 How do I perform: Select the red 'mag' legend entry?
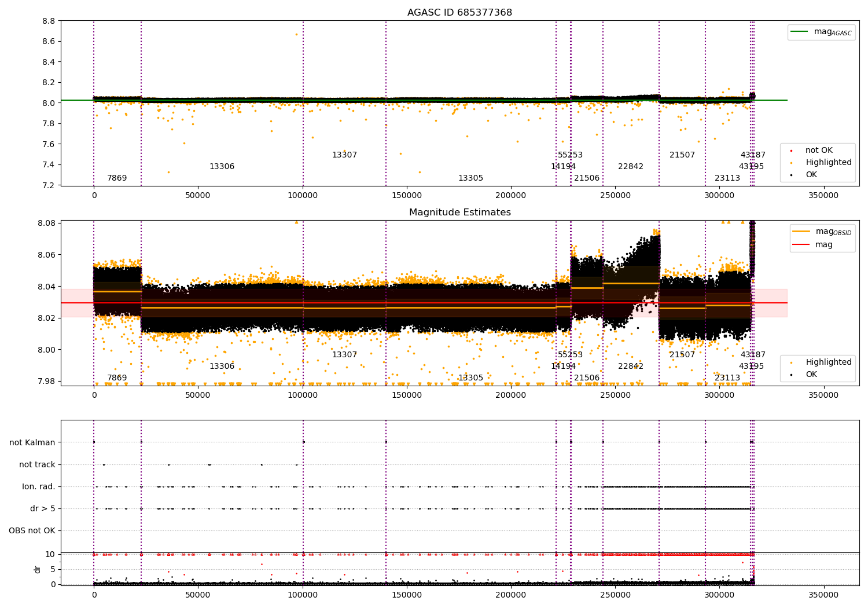coord(813,244)
